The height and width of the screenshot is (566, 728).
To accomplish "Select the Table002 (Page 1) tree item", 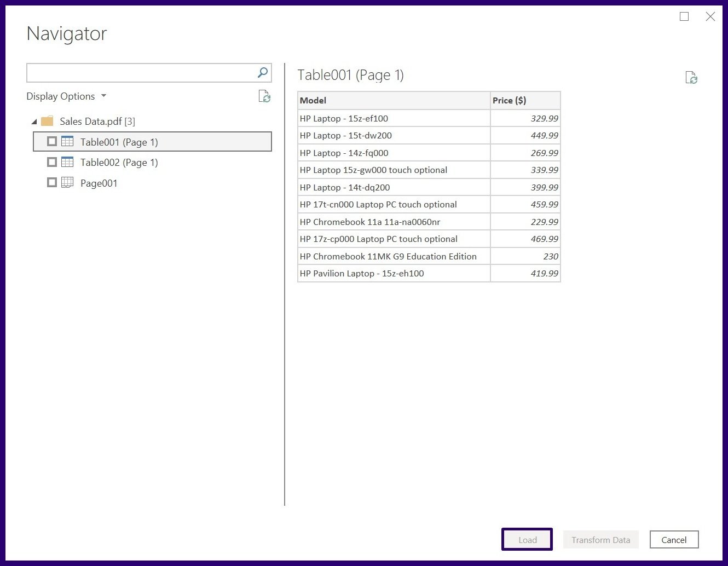I will point(119,163).
